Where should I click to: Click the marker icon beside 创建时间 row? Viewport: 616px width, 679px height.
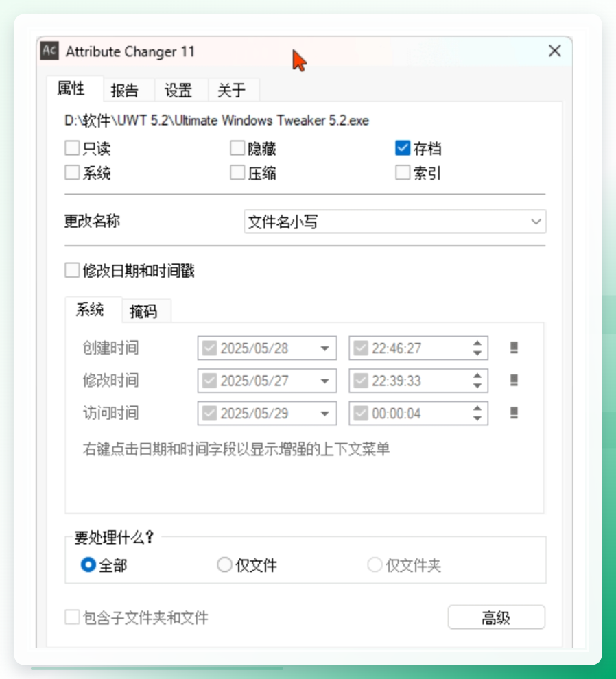pyautogui.click(x=514, y=348)
